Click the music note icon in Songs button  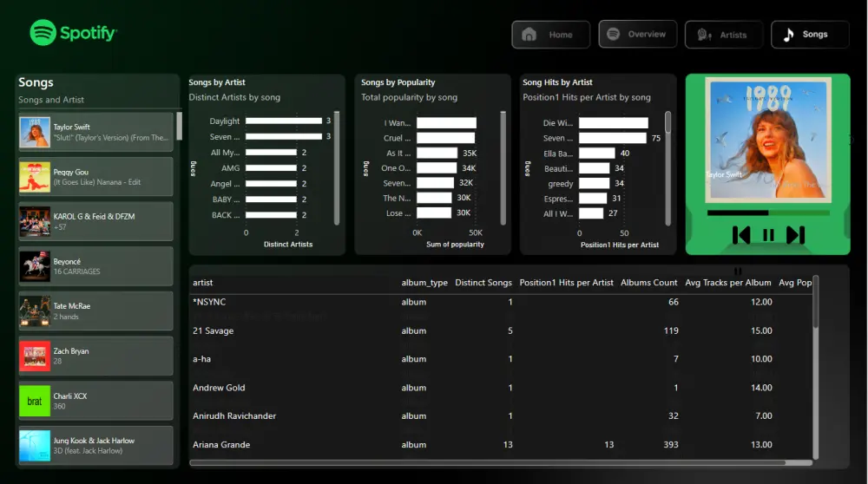(789, 35)
